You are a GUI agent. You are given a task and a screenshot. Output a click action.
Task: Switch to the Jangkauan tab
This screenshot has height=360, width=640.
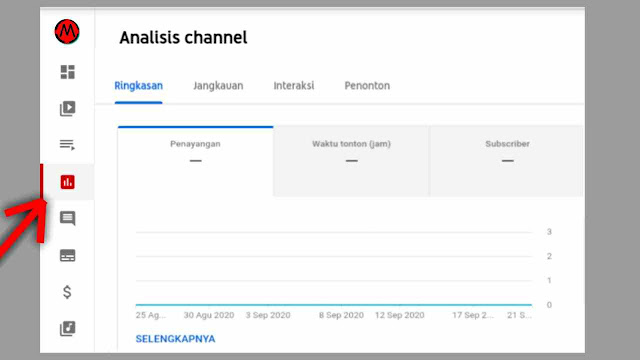click(218, 86)
